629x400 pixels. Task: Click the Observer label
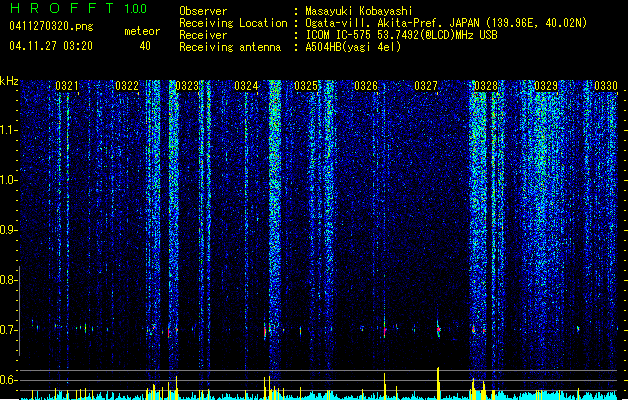(x=203, y=11)
